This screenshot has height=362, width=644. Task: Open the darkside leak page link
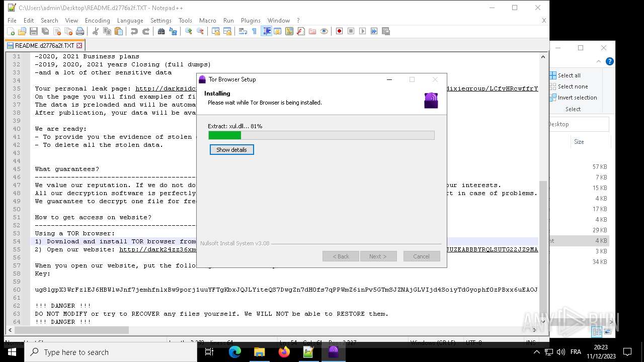(x=166, y=88)
